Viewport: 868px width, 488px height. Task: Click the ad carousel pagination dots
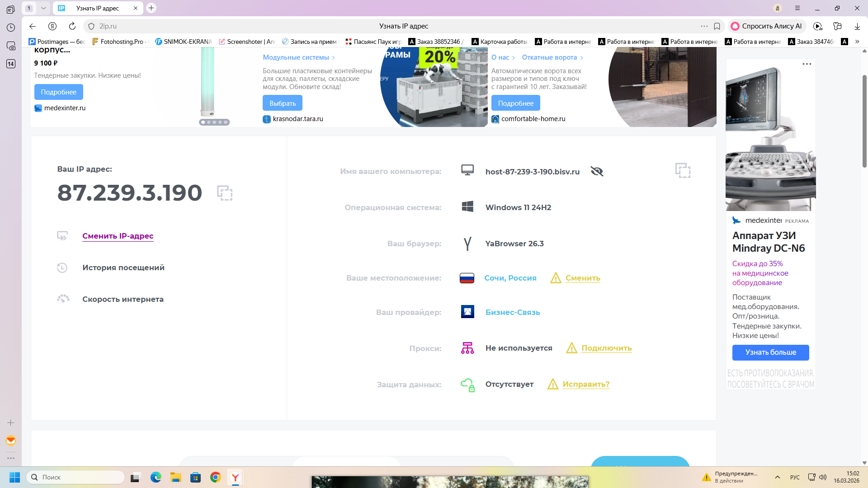(x=214, y=122)
